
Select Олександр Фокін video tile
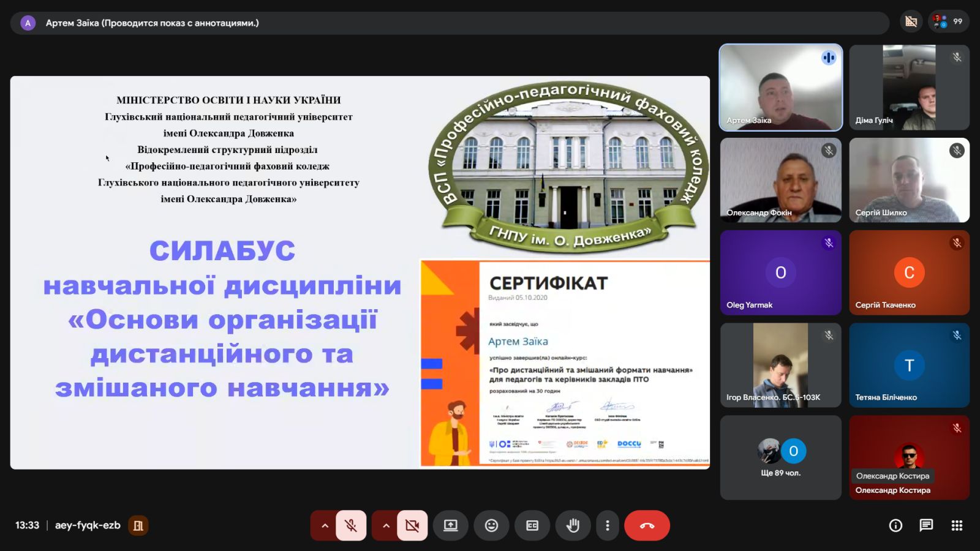[x=780, y=180]
